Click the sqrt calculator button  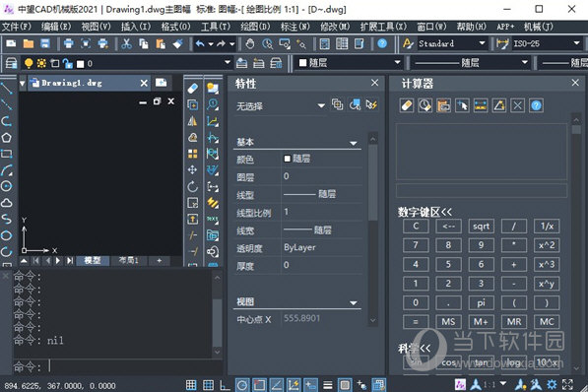tap(481, 227)
